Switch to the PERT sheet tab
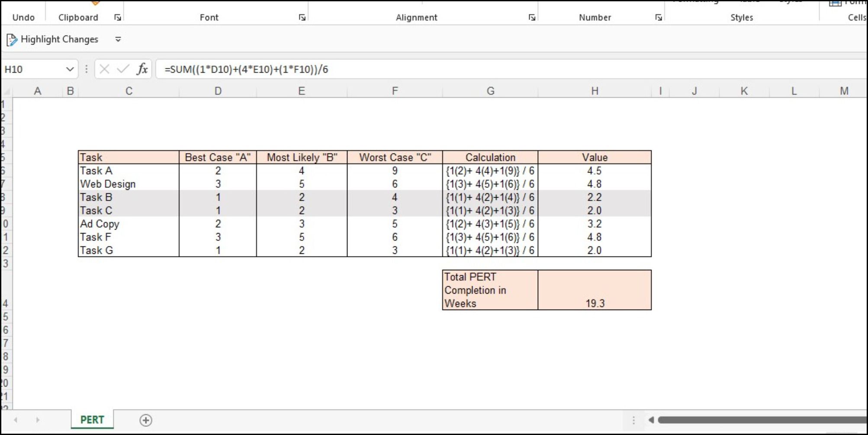This screenshot has width=868, height=435. (92, 420)
